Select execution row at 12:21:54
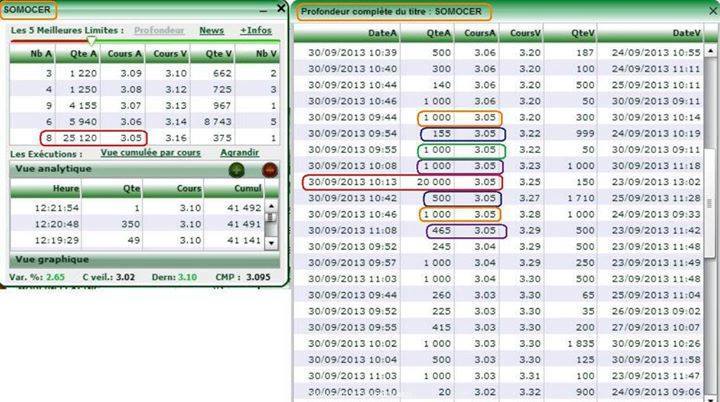Viewport: 720px width, 402px height. [137, 208]
